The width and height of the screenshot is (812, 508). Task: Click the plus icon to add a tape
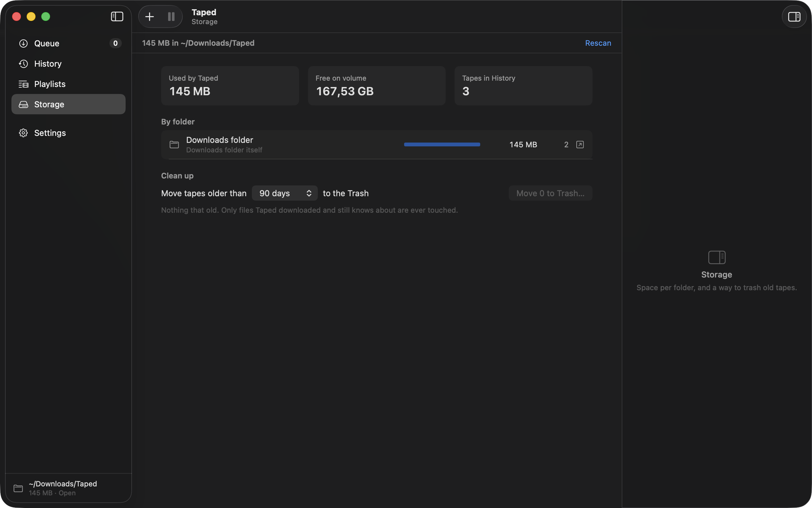point(149,17)
